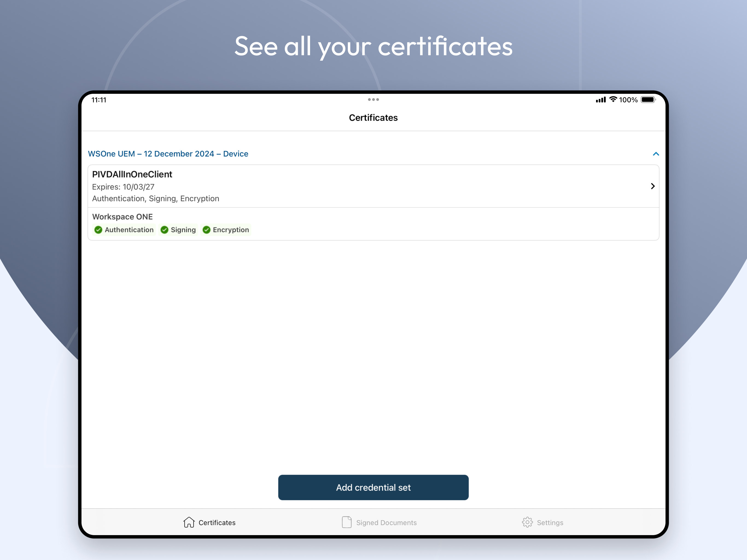This screenshot has height=560, width=747.
Task: Select the Workspace ONE label
Action: click(122, 217)
